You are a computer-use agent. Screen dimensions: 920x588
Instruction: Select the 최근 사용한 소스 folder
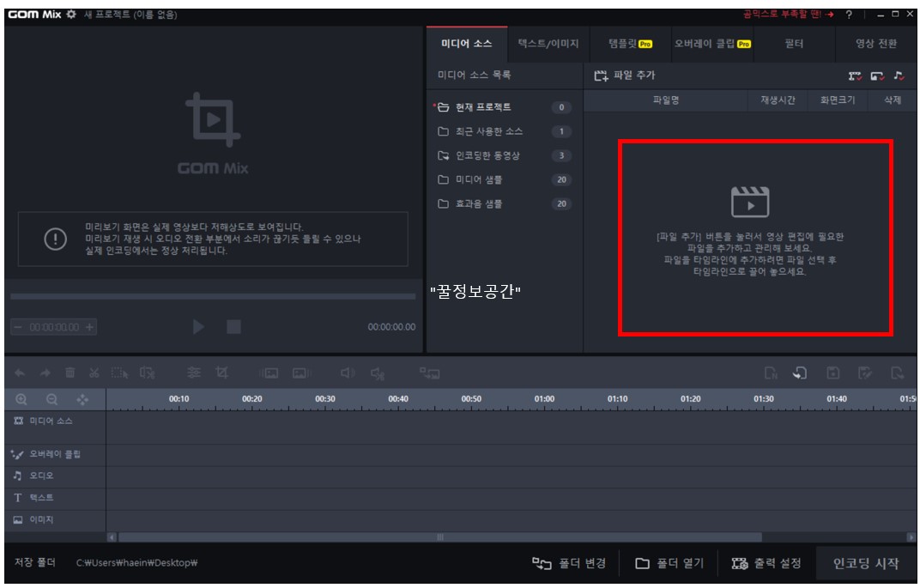tap(504, 131)
